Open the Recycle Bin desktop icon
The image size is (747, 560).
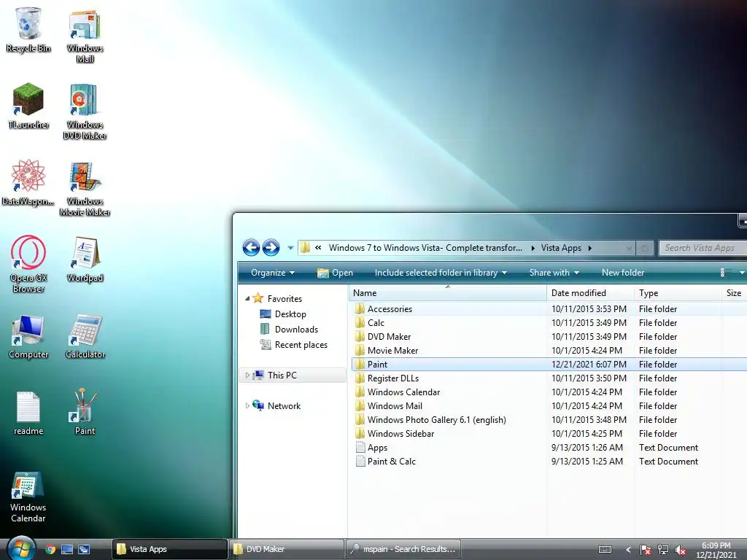pyautogui.click(x=28, y=30)
